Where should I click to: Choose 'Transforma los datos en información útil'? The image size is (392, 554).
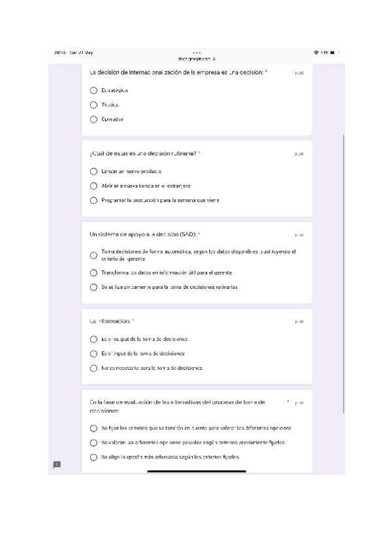(93, 272)
